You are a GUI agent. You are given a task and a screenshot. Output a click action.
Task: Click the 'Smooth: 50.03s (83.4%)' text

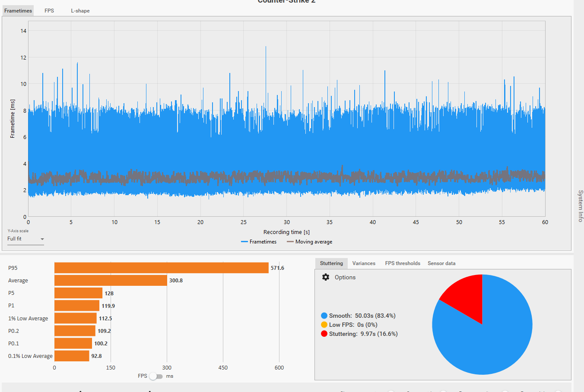pos(362,316)
